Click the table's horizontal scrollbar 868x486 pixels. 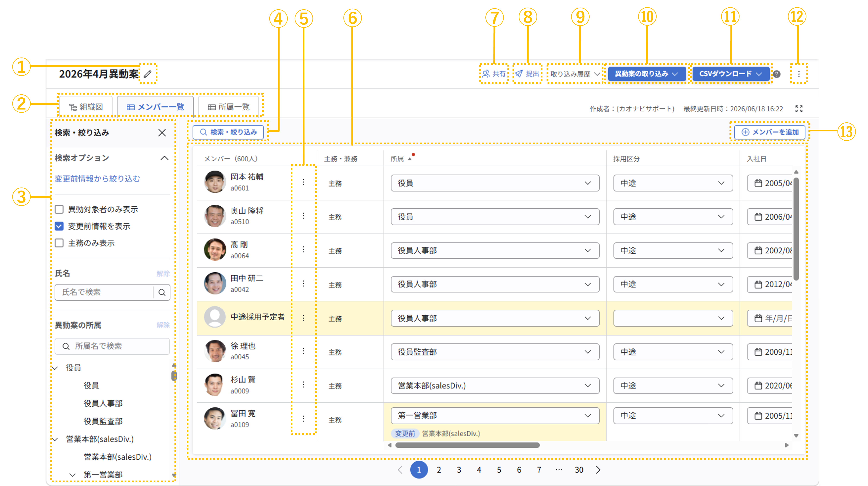point(467,445)
